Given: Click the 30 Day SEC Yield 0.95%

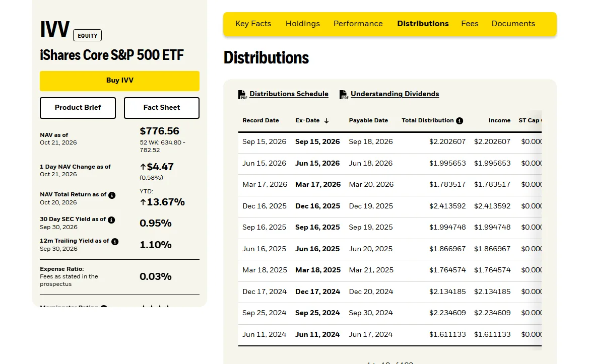Looking at the screenshot, I should point(156,223).
